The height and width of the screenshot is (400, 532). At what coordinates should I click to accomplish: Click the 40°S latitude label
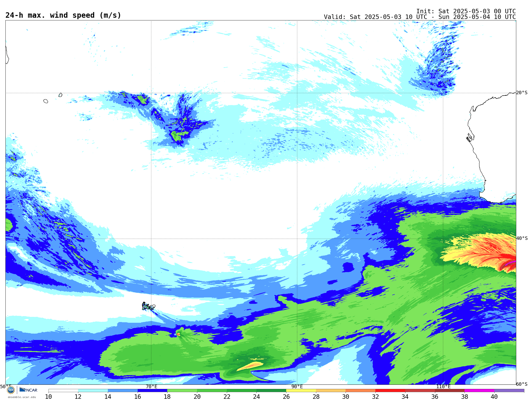(522, 238)
